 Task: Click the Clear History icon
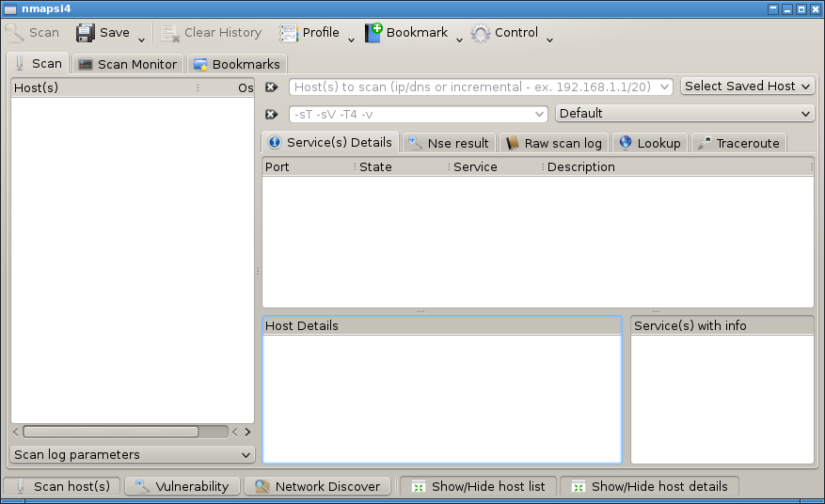[x=170, y=33]
